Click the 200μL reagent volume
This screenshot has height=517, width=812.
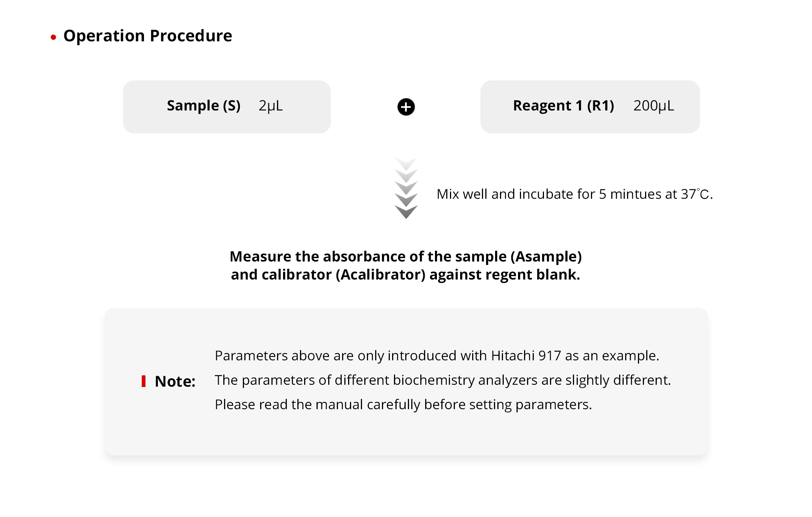click(653, 106)
